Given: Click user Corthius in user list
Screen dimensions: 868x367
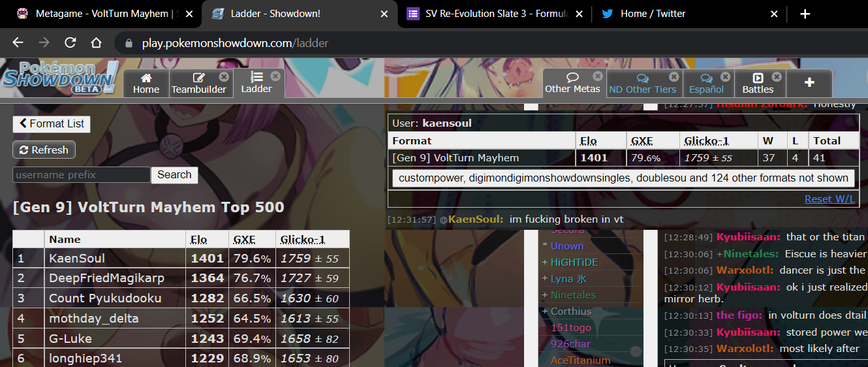Looking at the screenshot, I should pyautogui.click(x=571, y=311).
